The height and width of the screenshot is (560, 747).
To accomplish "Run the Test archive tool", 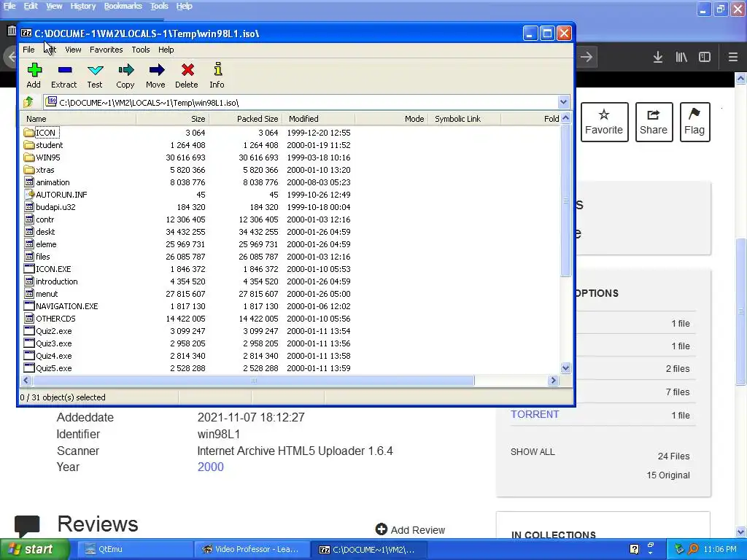I will pos(96,71).
